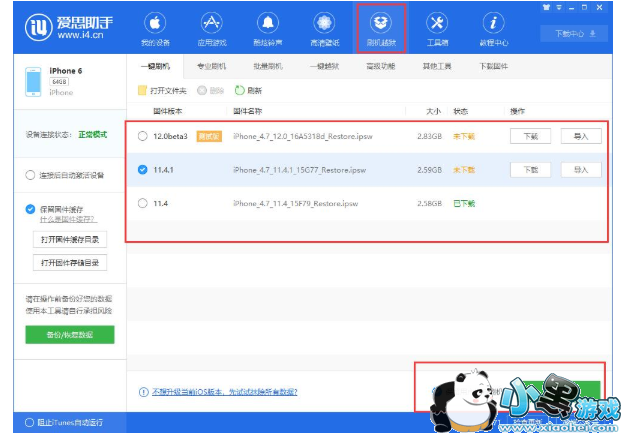The width and height of the screenshot is (622, 436).
Task: Open 什么是固件缓存? link
Action: pyautogui.click(x=68, y=219)
